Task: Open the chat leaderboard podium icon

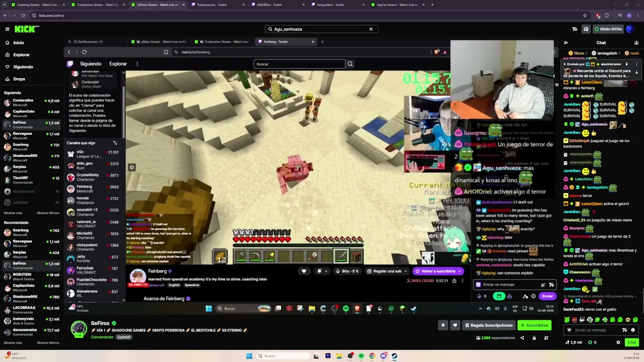Action: coord(636,43)
